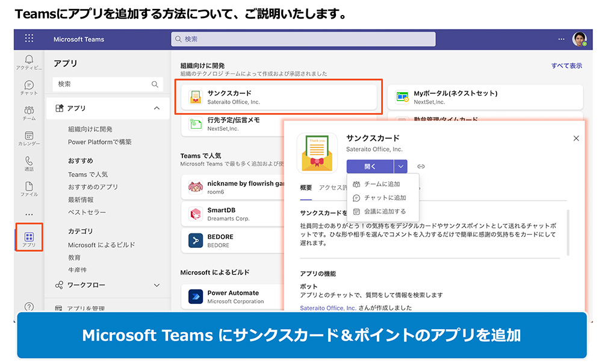Click the Microsoft Teams title text
The image size is (602, 364).
(x=79, y=39)
